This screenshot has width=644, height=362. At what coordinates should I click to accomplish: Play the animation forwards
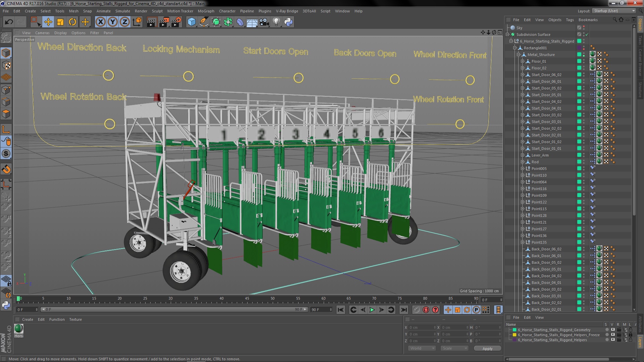point(372,310)
